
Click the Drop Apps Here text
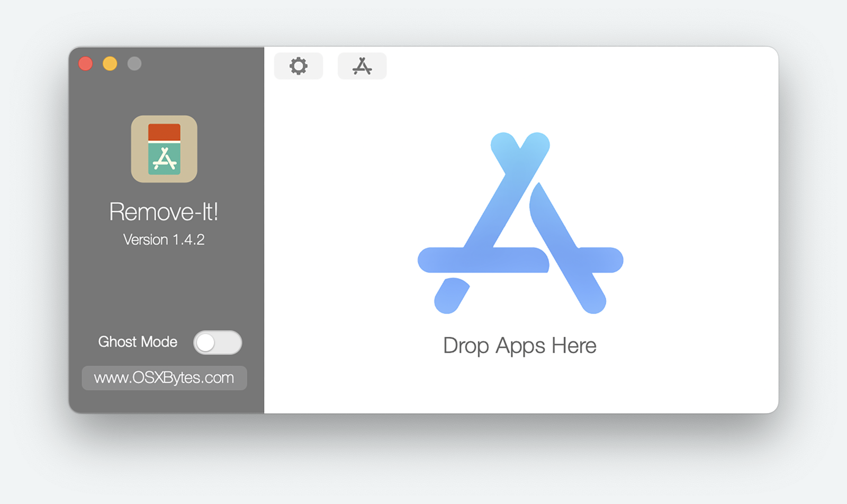[x=520, y=346]
